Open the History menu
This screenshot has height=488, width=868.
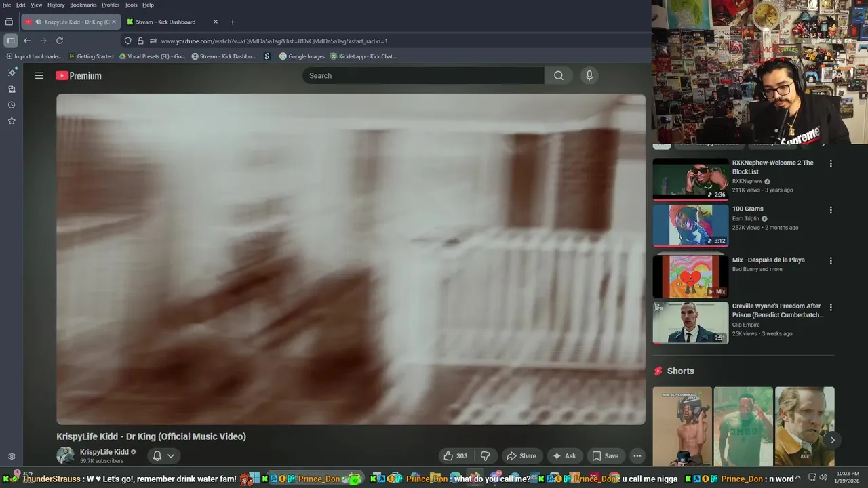[56, 5]
